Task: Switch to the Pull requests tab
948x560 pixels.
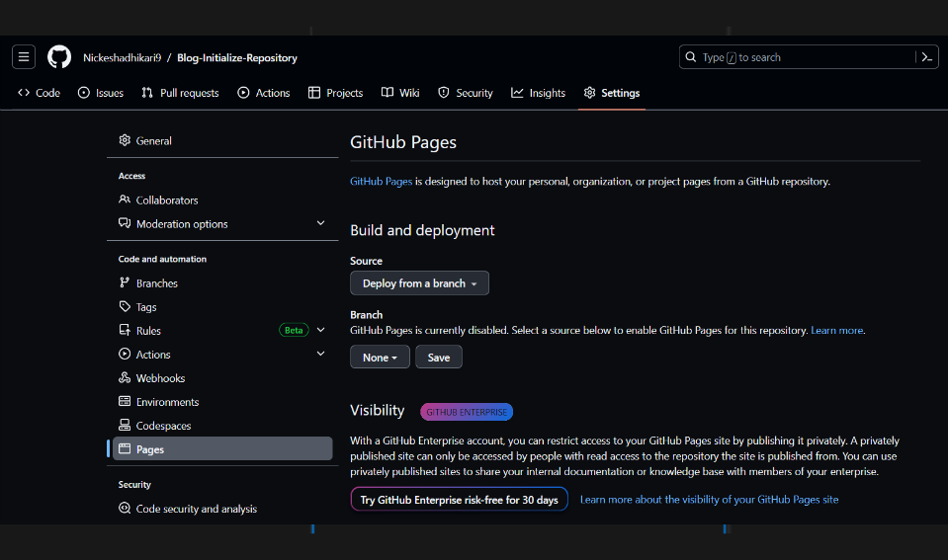Action: 180,93
